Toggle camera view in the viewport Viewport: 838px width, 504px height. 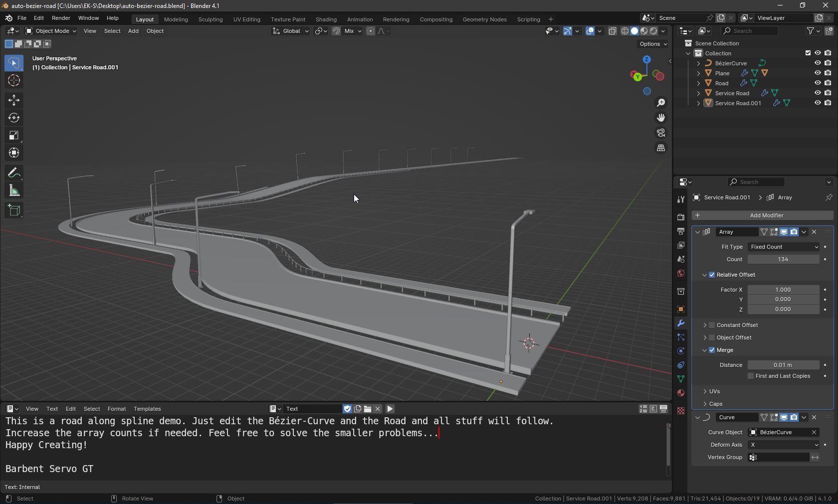tap(661, 133)
